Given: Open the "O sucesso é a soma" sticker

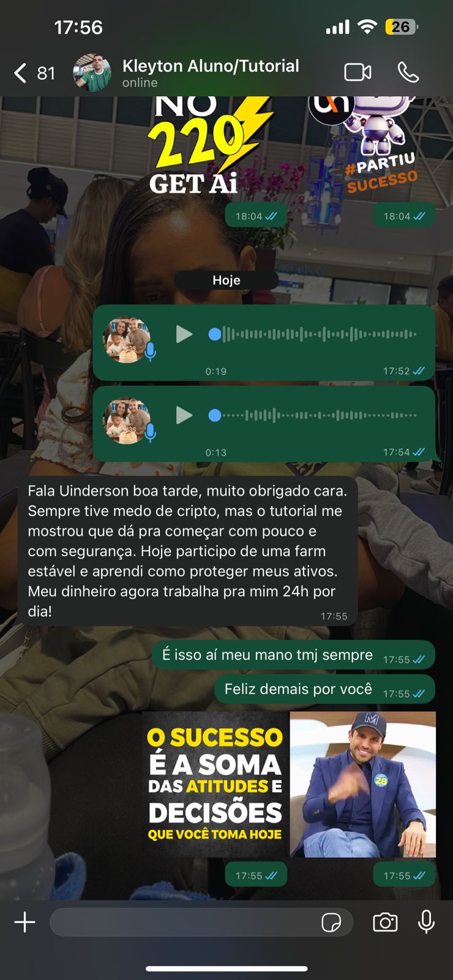Looking at the screenshot, I should 215,784.
